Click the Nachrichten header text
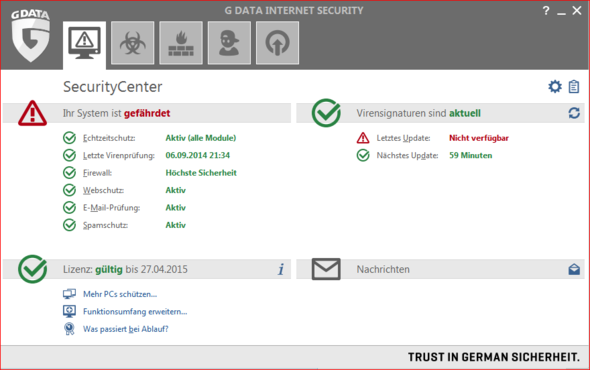Image resolution: width=590 pixels, height=370 pixels. point(383,269)
